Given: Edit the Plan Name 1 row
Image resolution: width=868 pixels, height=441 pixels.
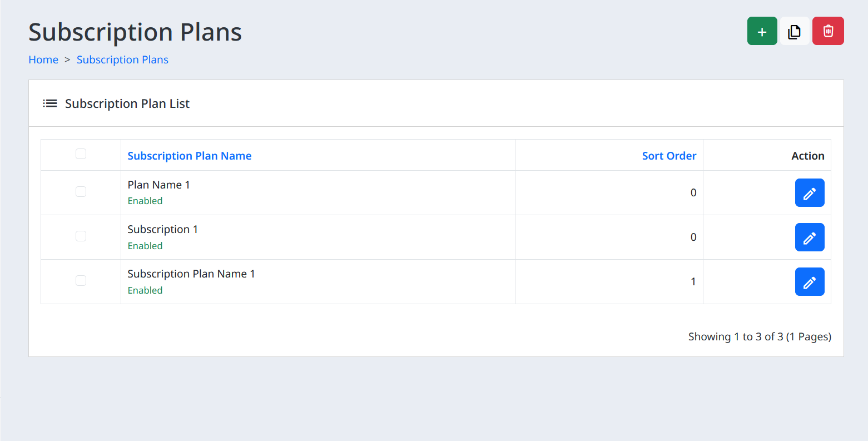Looking at the screenshot, I should 809,193.
